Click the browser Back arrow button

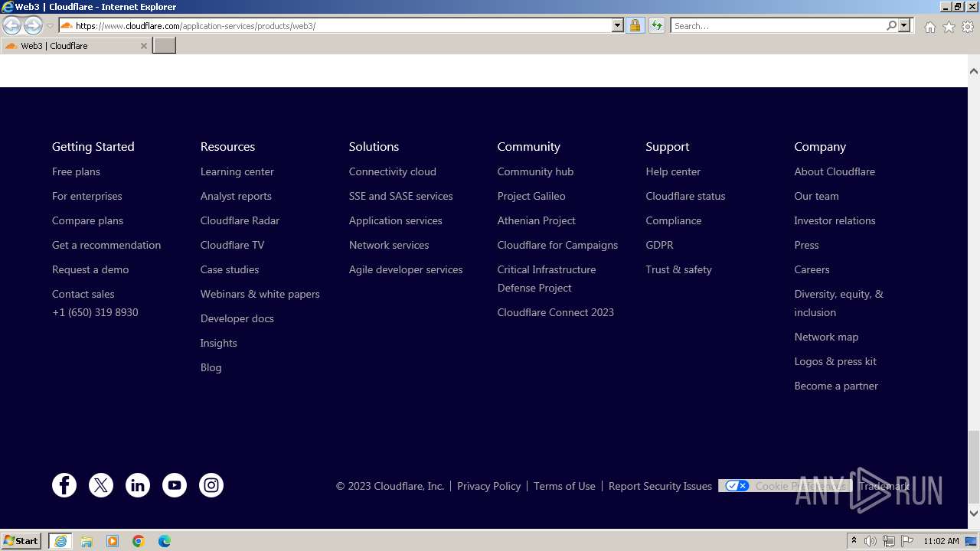point(11,26)
